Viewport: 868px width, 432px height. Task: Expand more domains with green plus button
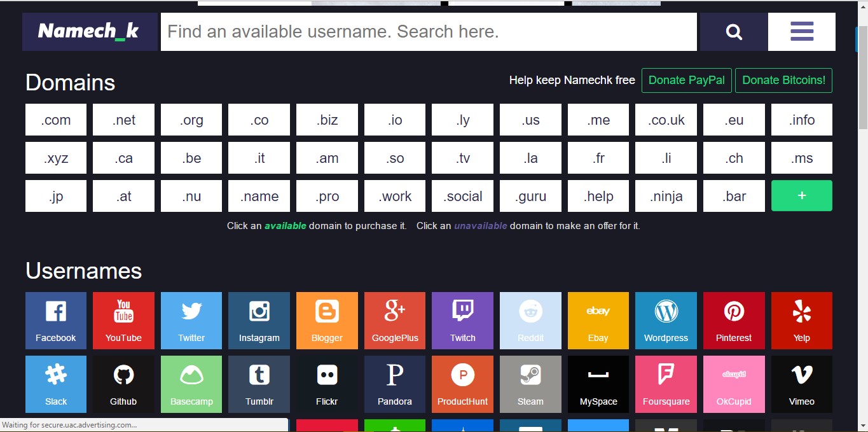click(802, 196)
